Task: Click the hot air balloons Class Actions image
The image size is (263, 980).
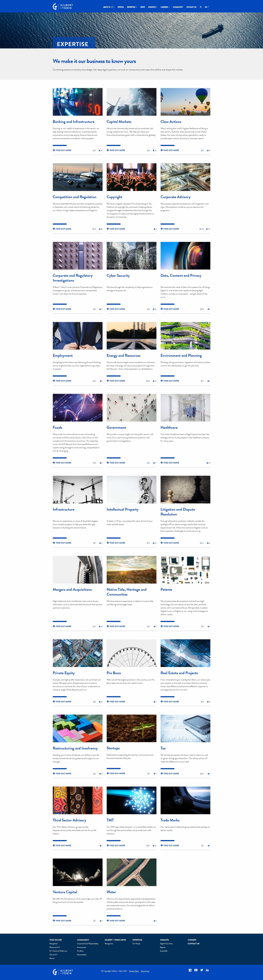Action: [x=185, y=102]
